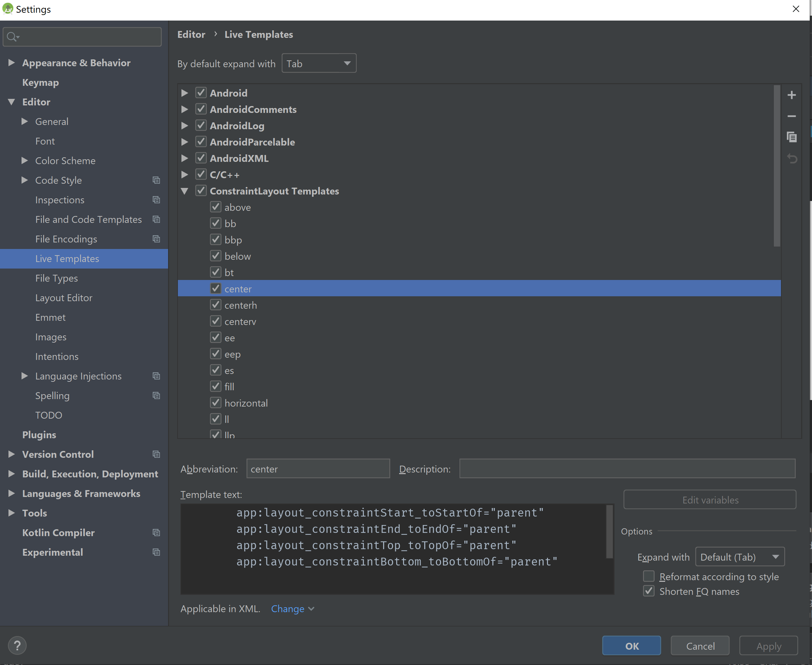Uncheck the Android template group checkbox
The image size is (812, 665).
201,93
